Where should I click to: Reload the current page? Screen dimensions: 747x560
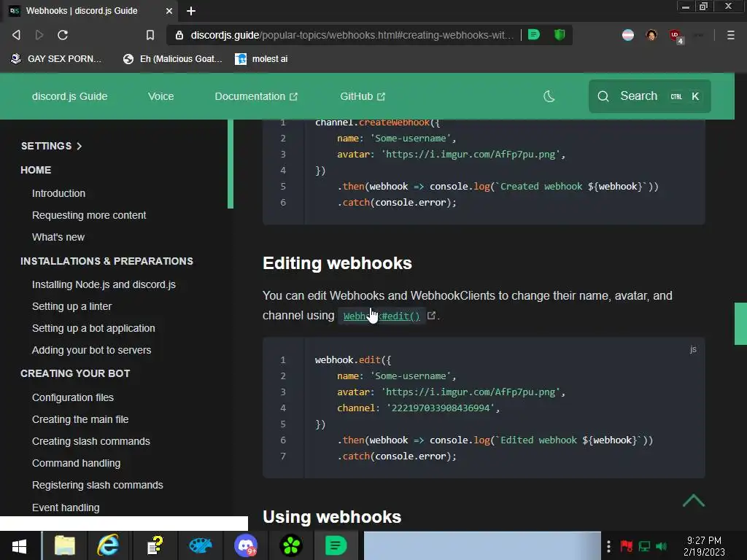point(63,35)
